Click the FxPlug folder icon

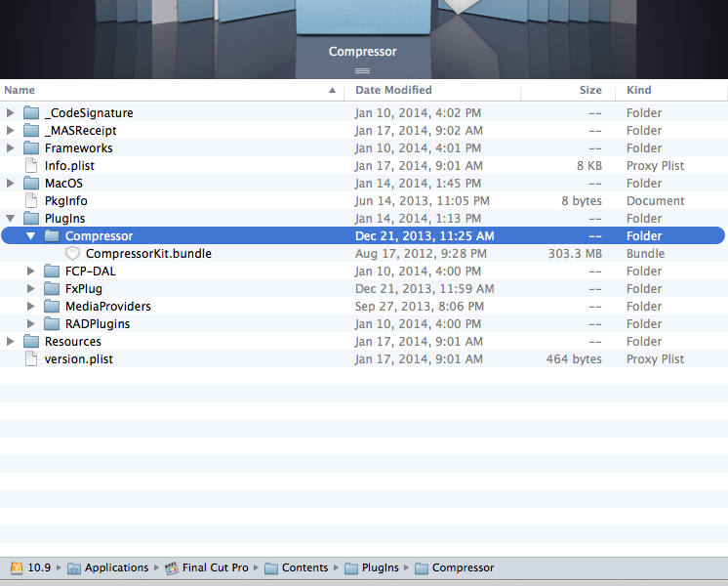pyautogui.click(x=52, y=289)
